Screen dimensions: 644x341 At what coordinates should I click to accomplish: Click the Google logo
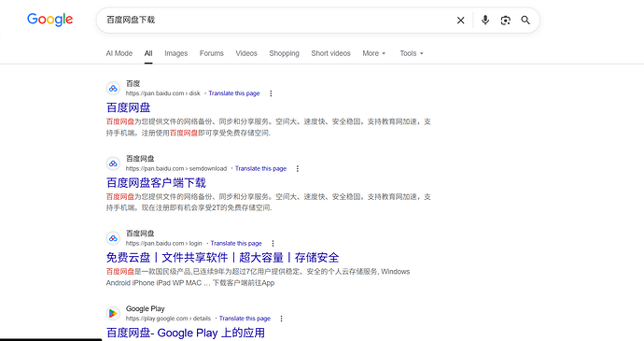click(x=49, y=20)
